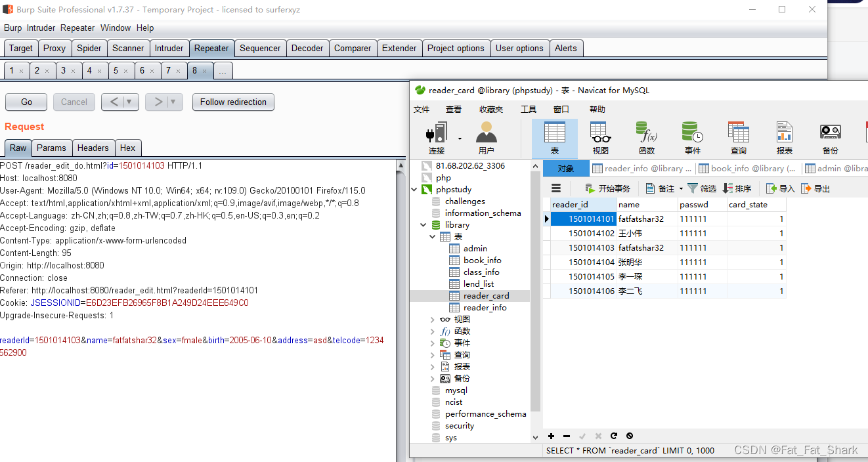Click the 导出 (Export) icon

(x=806, y=188)
